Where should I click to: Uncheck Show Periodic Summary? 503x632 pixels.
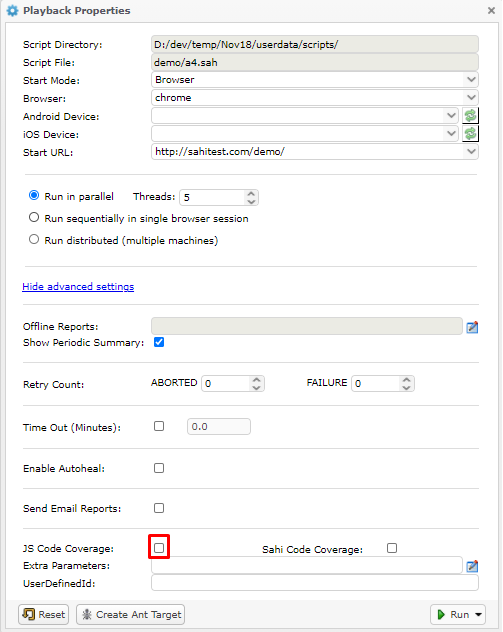pos(159,342)
